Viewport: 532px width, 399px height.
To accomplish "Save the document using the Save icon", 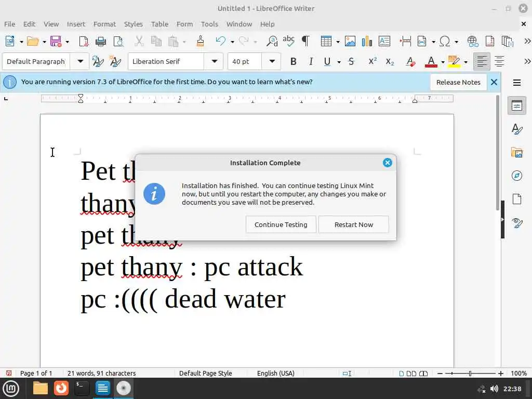I will 56,42.
